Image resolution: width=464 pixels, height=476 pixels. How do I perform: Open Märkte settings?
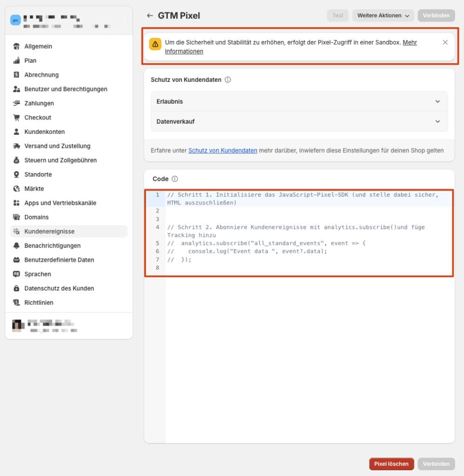[69, 189]
